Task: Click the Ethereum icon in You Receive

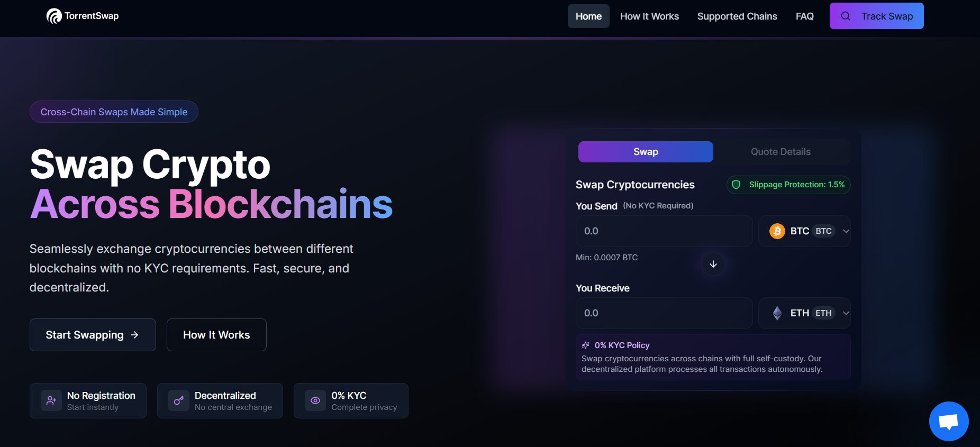Action: click(776, 313)
